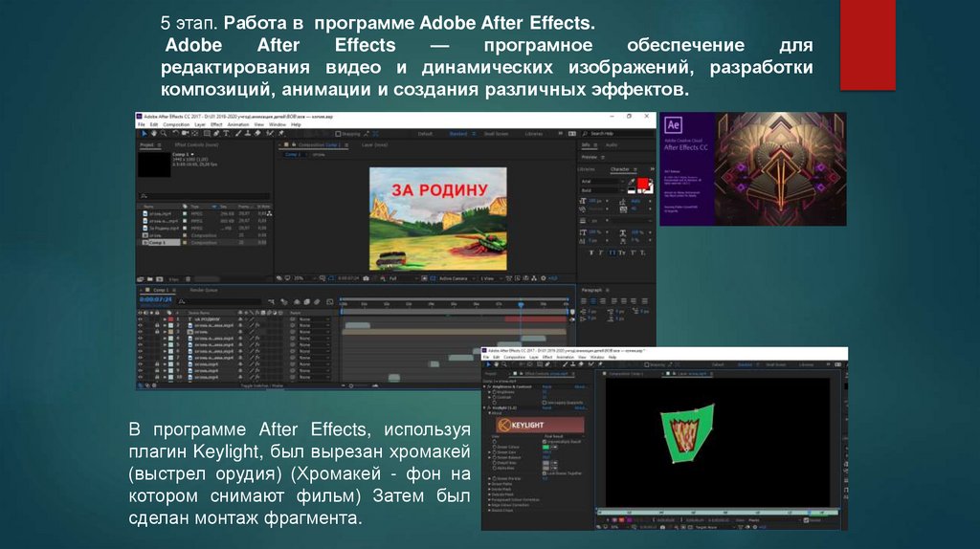Click left-align text icon in Paragraph panel
980x549 pixels.
[x=584, y=301]
